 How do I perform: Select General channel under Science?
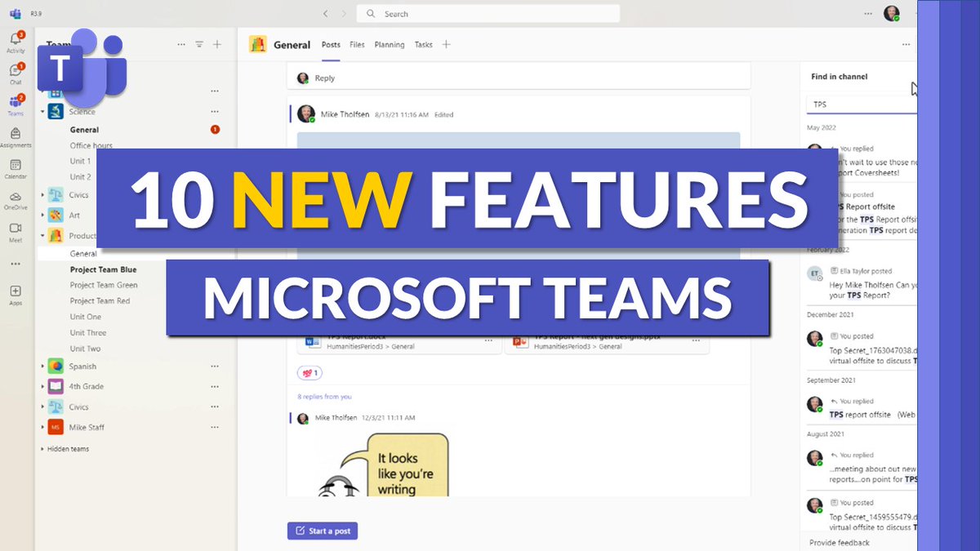pos(84,130)
